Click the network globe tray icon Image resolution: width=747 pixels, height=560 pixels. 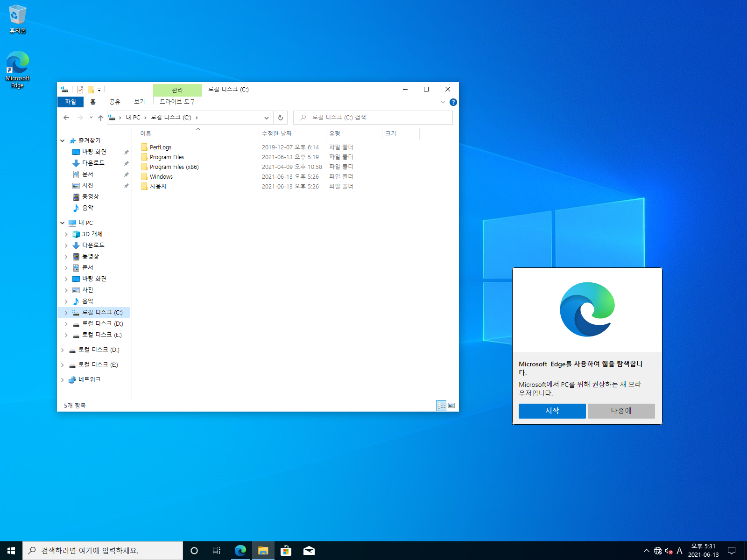click(658, 551)
